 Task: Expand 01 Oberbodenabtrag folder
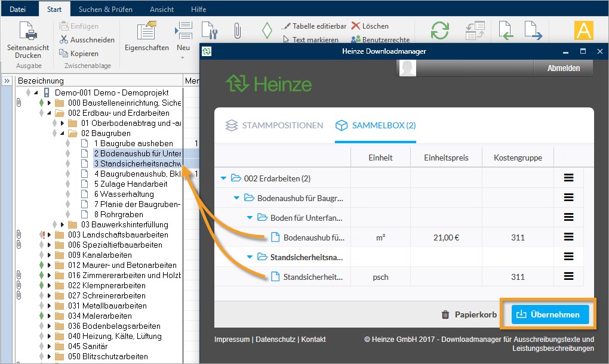63,123
